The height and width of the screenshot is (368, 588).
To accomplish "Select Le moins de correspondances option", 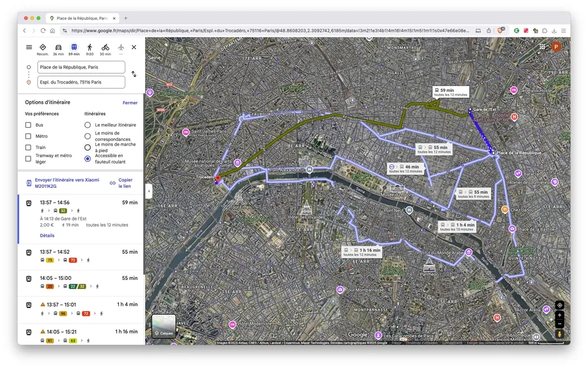I will [88, 136].
